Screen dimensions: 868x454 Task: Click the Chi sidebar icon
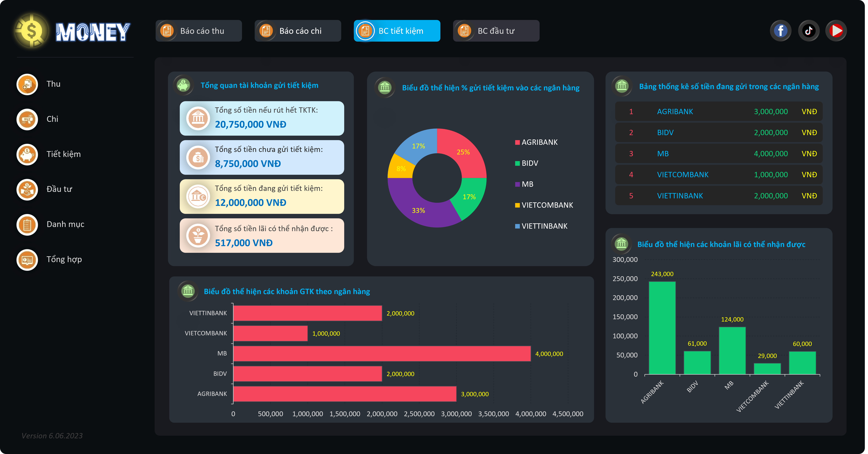pos(27,119)
